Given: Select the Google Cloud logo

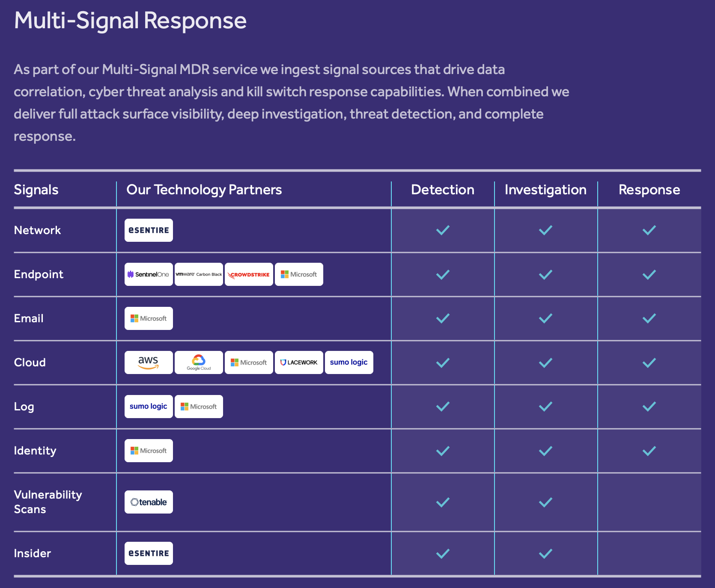Looking at the screenshot, I should click(x=199, y=362).
